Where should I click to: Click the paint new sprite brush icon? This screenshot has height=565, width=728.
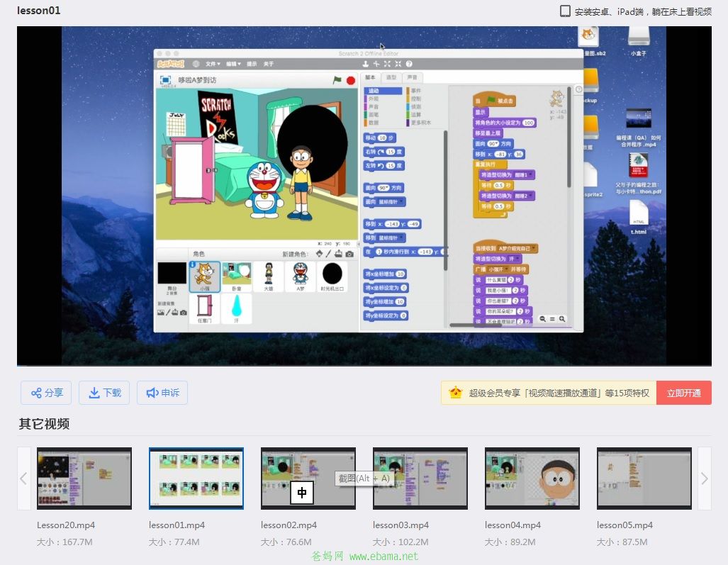tap(328, 254)
